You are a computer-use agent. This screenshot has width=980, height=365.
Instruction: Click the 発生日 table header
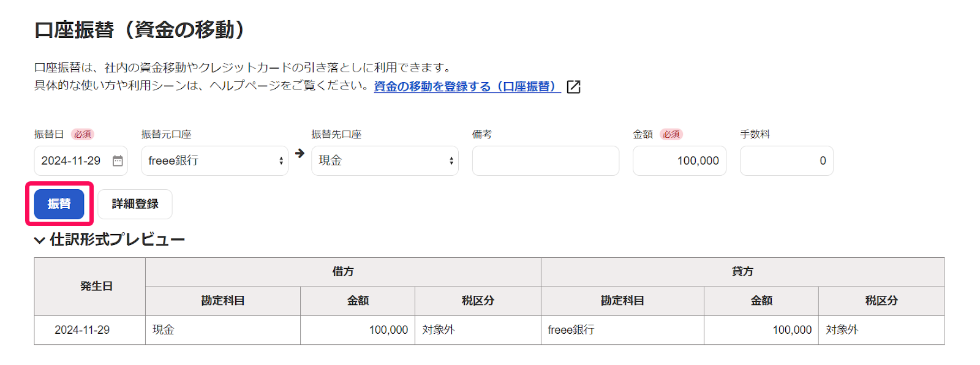tap(96, 287)
